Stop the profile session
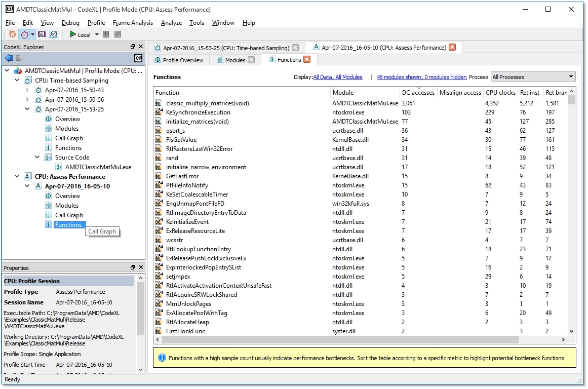 (117, 34)
